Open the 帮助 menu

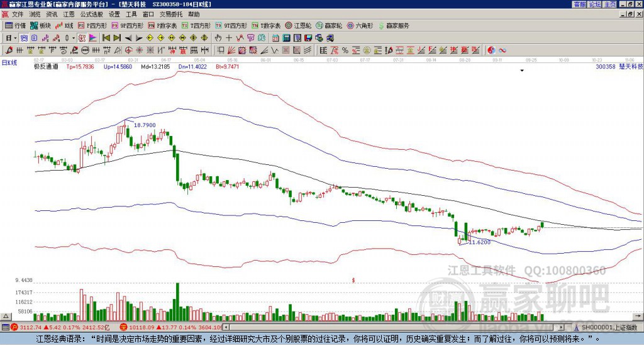[194, 14]
